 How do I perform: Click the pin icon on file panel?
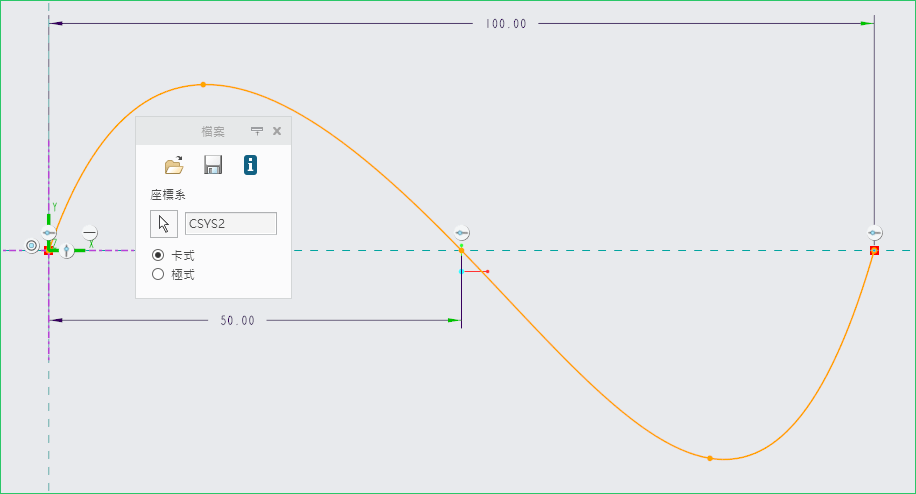click(256, 131)
